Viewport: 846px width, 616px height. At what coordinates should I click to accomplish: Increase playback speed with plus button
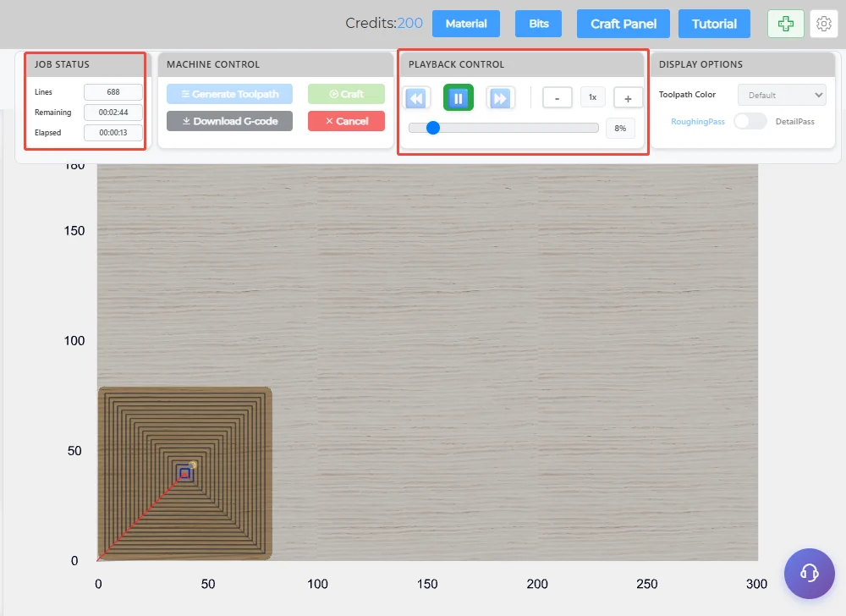click(628, 98)
